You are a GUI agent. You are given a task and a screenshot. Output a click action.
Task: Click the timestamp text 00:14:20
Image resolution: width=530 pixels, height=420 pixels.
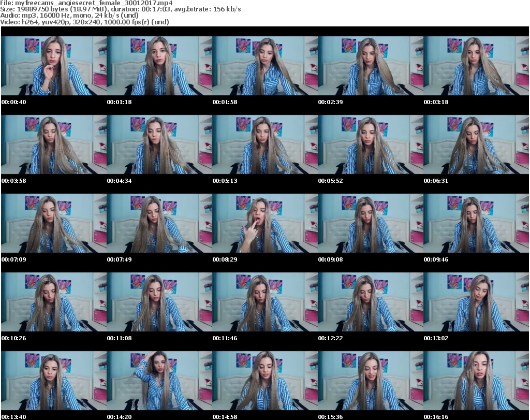[x=120, y=417]
